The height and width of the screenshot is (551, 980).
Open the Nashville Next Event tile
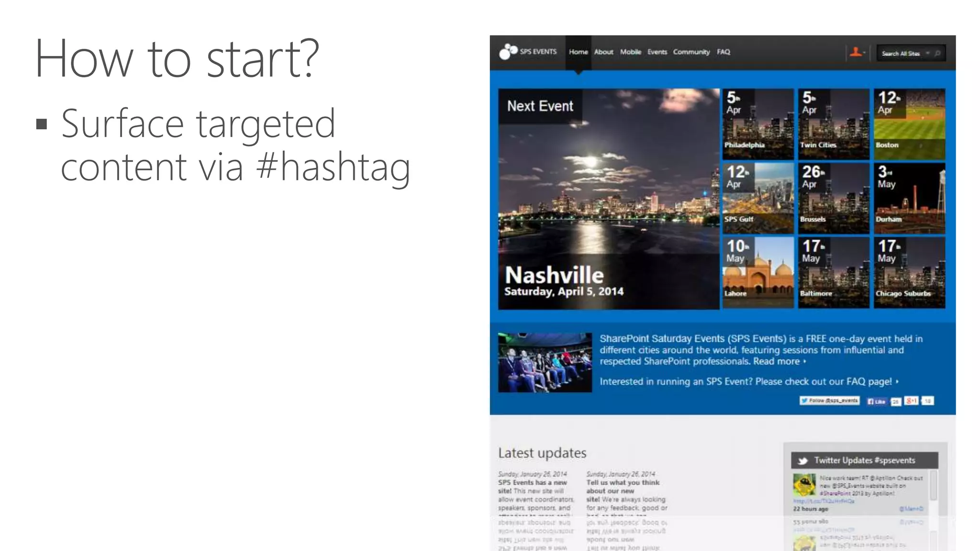click(x=609, y=199)
